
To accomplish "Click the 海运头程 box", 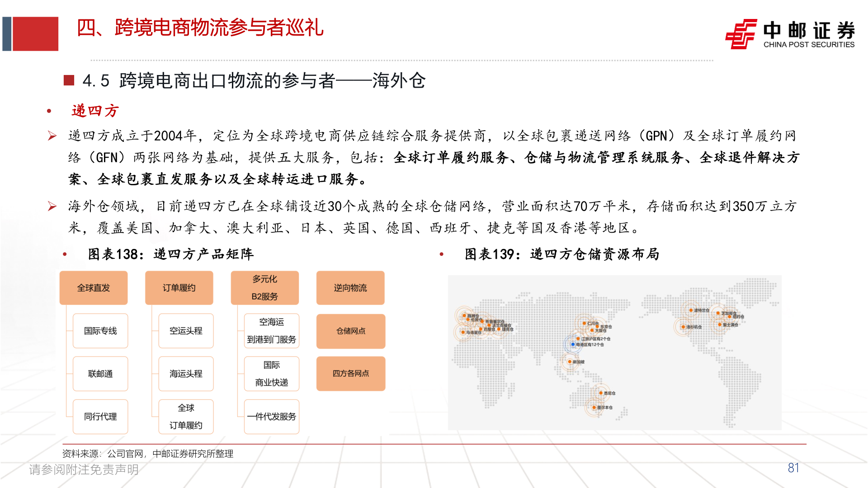I will pos(186,374).
